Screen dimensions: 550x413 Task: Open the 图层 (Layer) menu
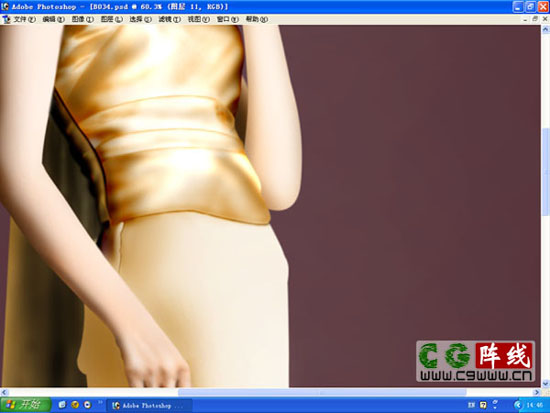pos(112,19)
